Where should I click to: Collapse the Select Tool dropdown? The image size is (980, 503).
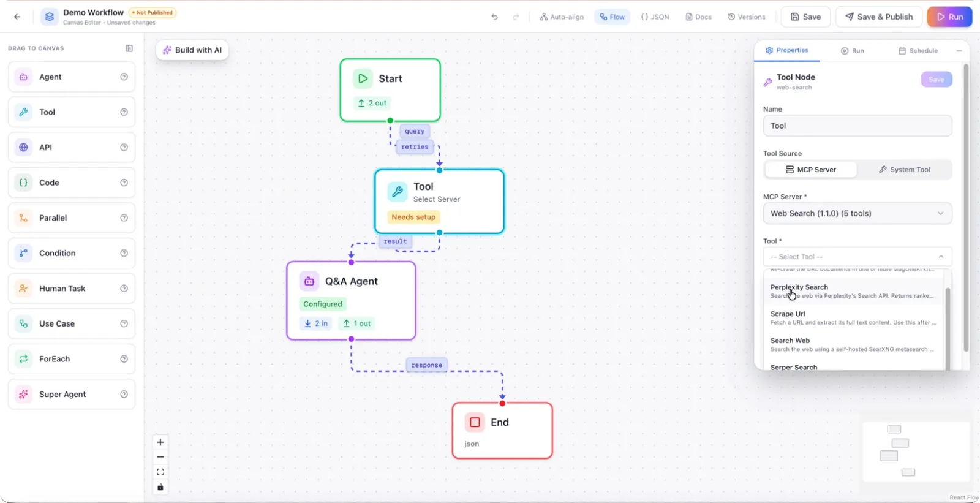tap(858, 257)
